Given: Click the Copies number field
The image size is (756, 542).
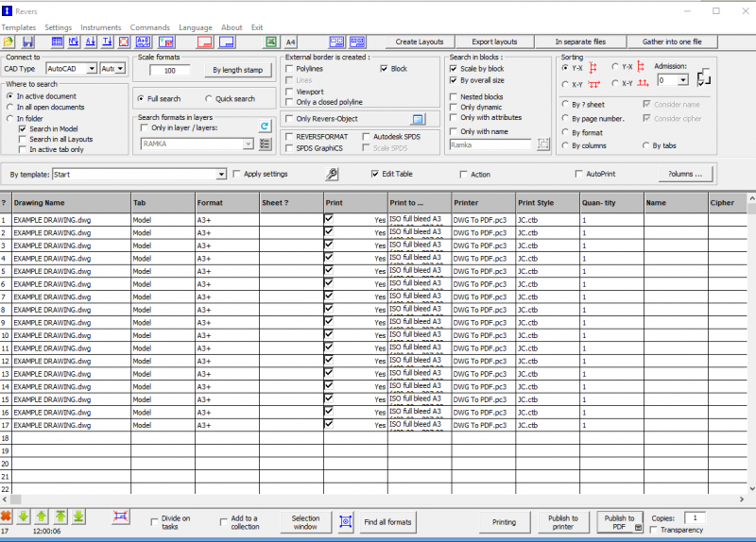Looking at the screenshot, I should pyautogui.click(x=695, y=518).
